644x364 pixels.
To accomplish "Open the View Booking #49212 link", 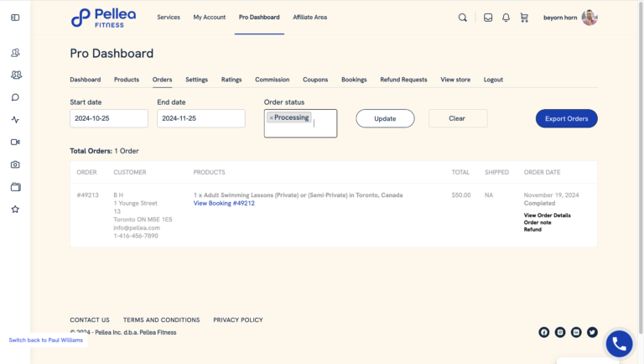I will pyautogui.click(x=224, y=203).
